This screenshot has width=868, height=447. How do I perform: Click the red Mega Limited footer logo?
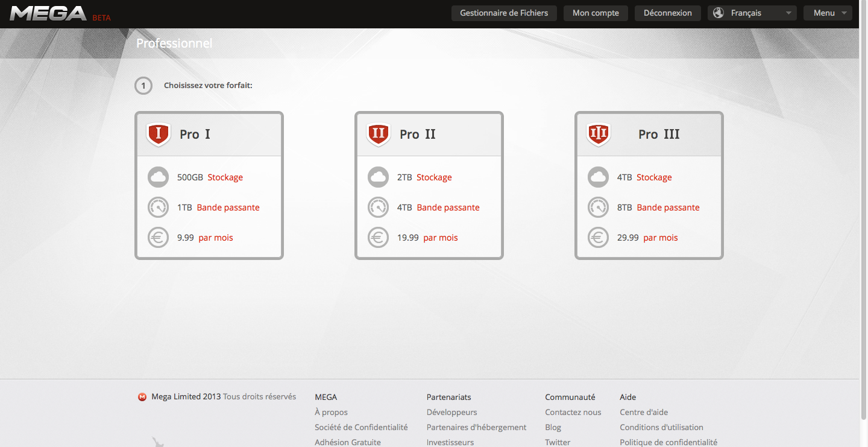pos(142,397)
